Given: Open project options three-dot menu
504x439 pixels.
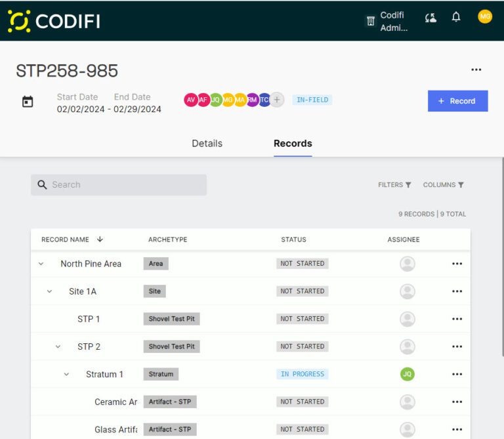Looking at the screenshot, I should coord(476,70).
